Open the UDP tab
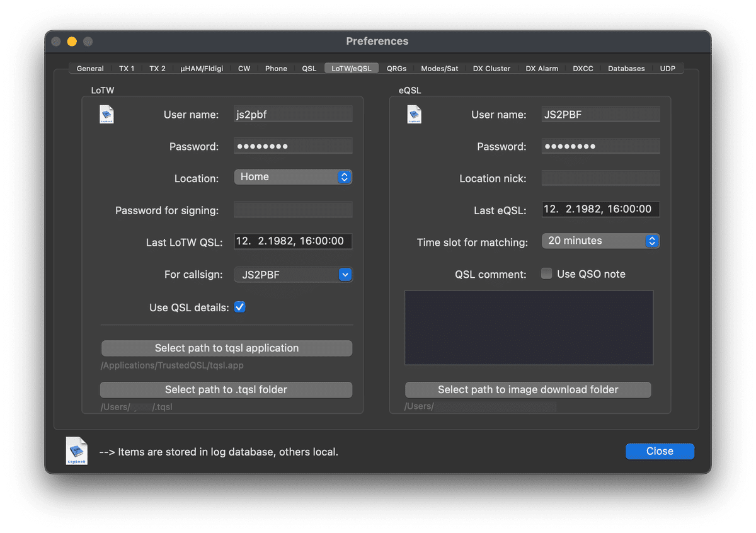The width and height of the screenshot is (756, 533). [668, 69]
